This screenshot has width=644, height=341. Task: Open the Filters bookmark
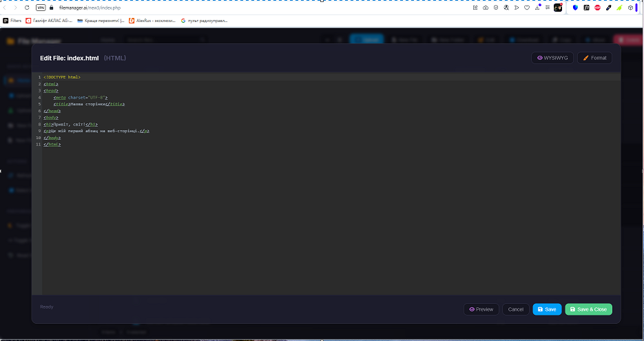click(x=12, y=21)
